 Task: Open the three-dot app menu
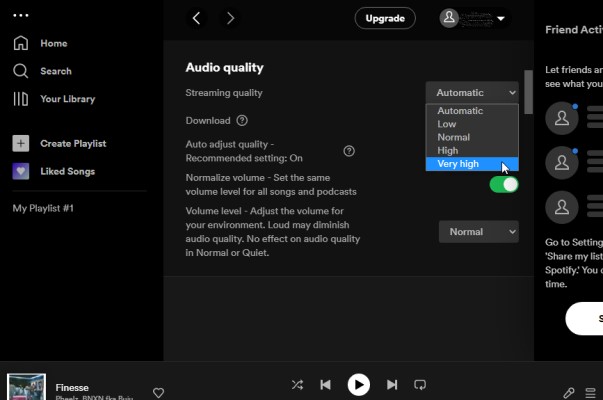(x=21, y=15)
